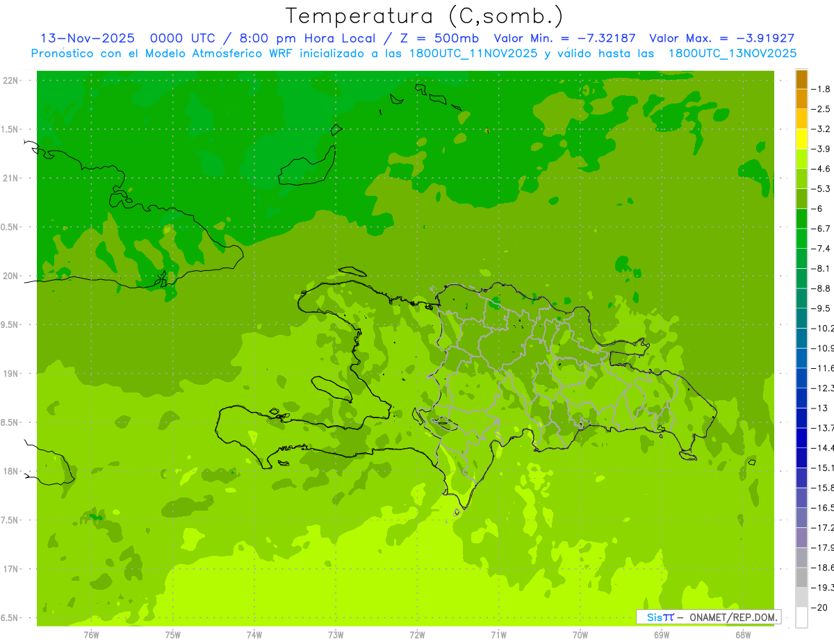Click the '75W' longitude axis label

click(173, 635)
